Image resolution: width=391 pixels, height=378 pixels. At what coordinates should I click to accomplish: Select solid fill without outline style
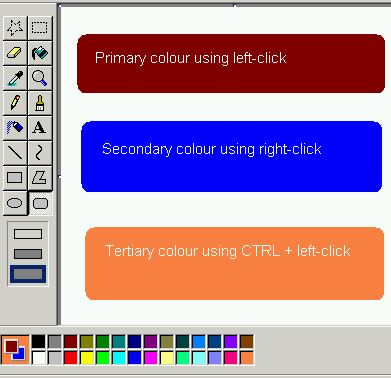(x=28, y=274)
